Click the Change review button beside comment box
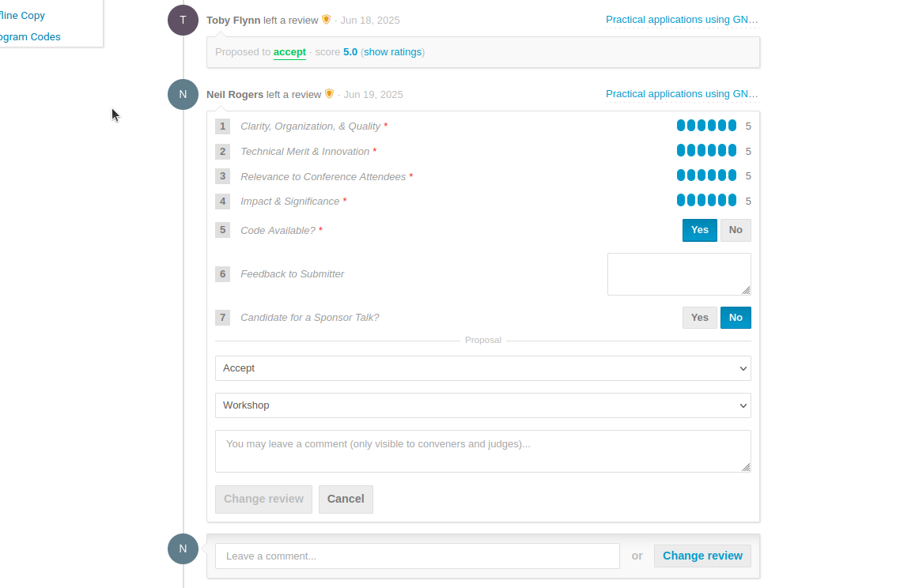919x588 pixels. click(702, 556)
